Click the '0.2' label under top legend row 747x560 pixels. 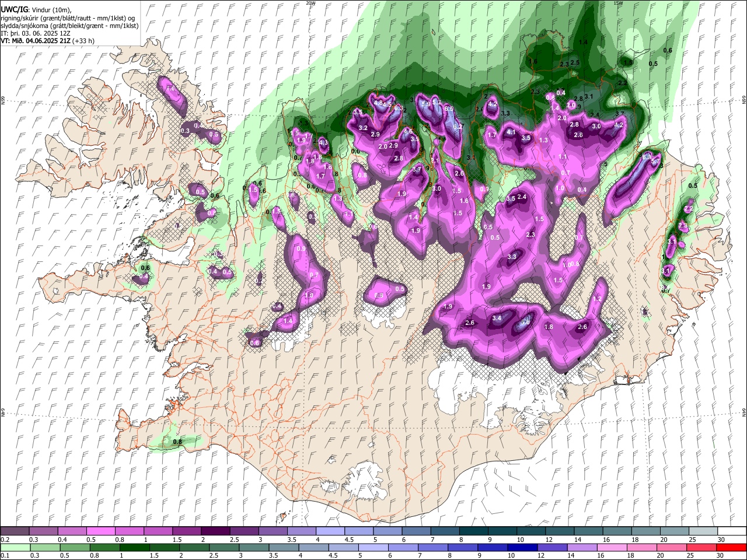coord(5,540)
